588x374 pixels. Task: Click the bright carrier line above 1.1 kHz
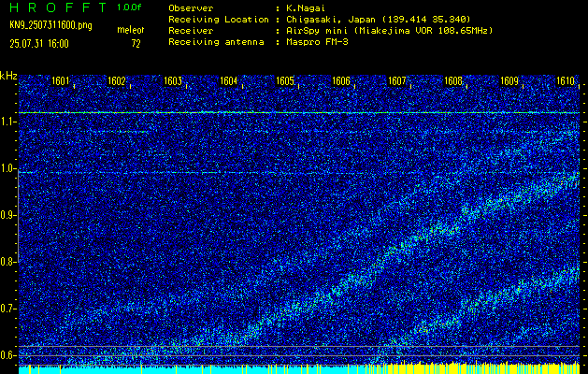[x=299, y=112]
